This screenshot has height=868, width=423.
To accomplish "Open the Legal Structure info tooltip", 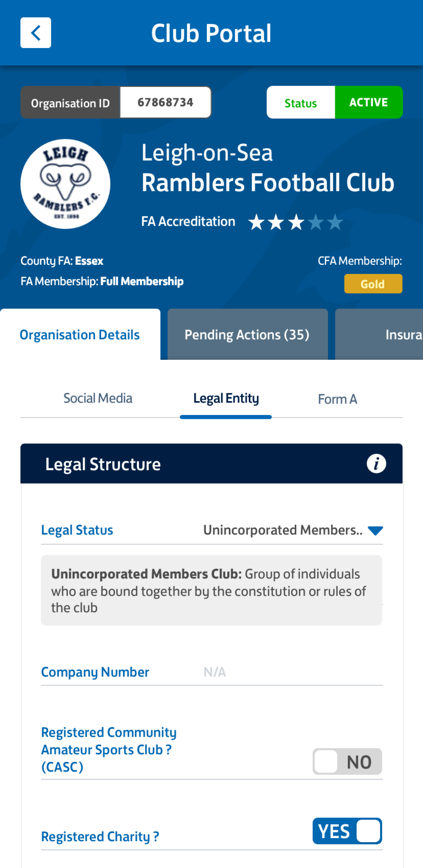I will (x=376, y=464).
